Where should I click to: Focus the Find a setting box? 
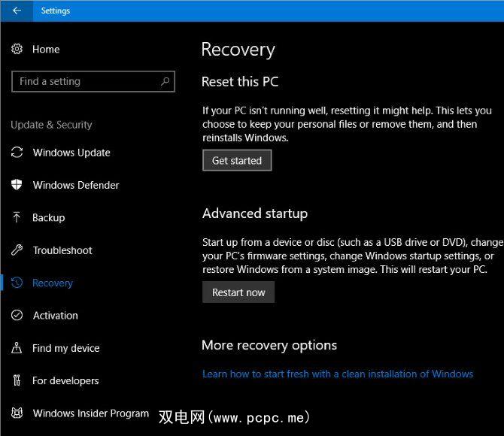93,82
